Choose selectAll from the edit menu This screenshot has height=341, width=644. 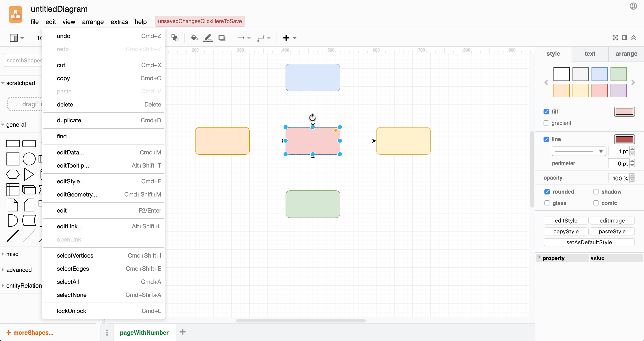point(68,282)
